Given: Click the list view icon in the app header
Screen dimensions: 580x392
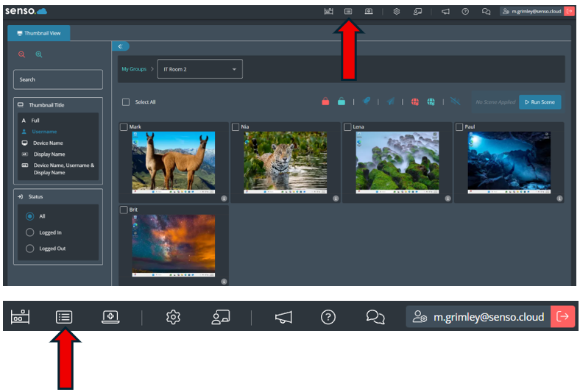Looking at the screenshot, I should [x=348, y=12].
